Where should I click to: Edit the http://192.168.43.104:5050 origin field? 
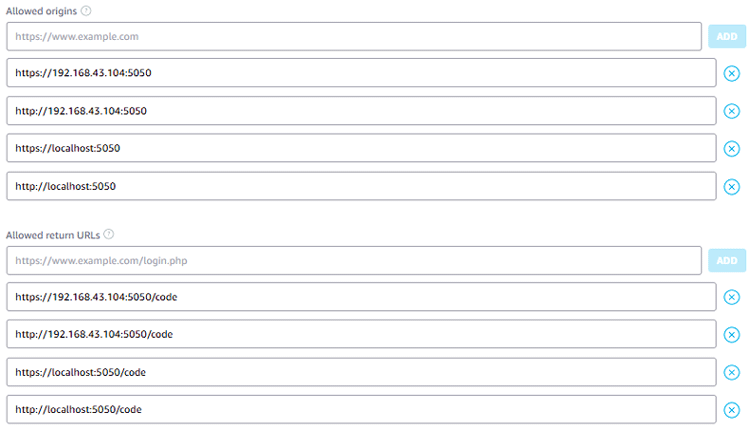click(361, 111)
